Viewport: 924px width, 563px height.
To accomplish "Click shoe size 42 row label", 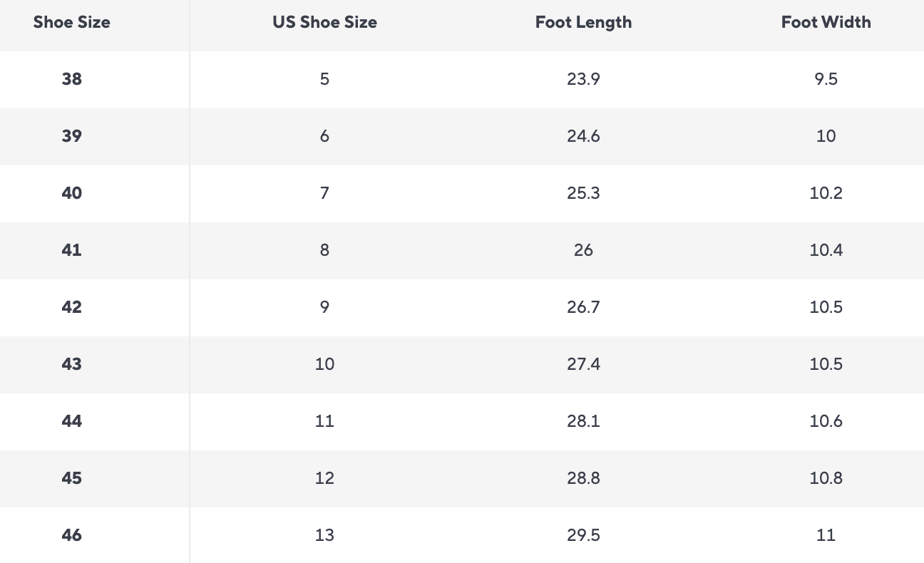I will pyautogui.click(x=72, y=307).
